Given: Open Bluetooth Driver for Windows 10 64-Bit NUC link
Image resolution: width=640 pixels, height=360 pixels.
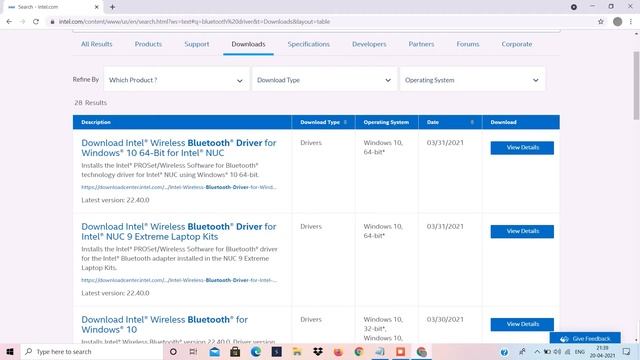Looking at the screenshot, I should (179, 148).
